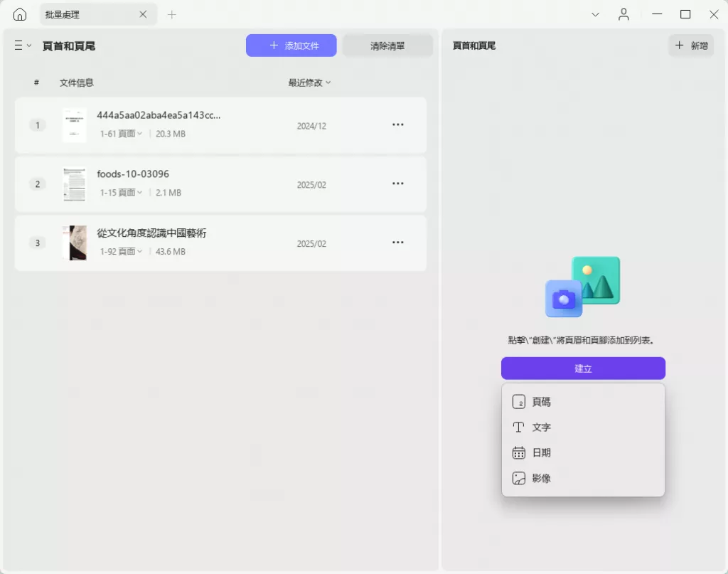This screenshot has width=728, height=574.
Task: Open the user account icon
Action: pos(623,15)
